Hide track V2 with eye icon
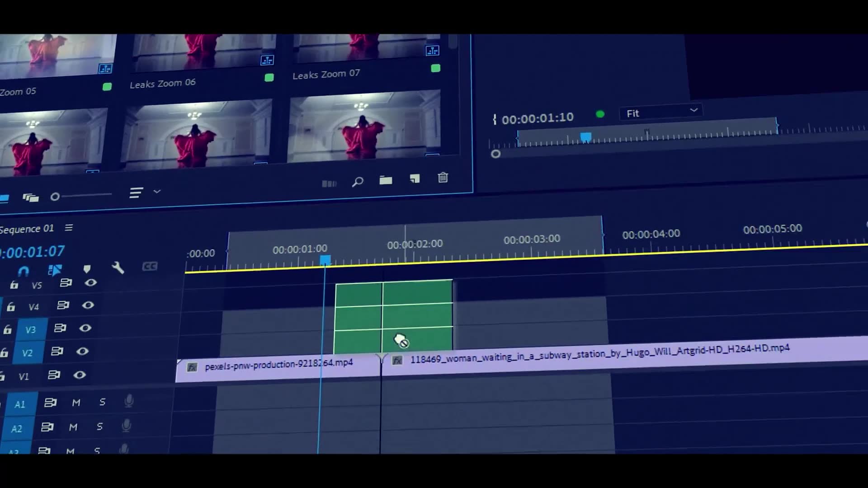 (82, 351)
